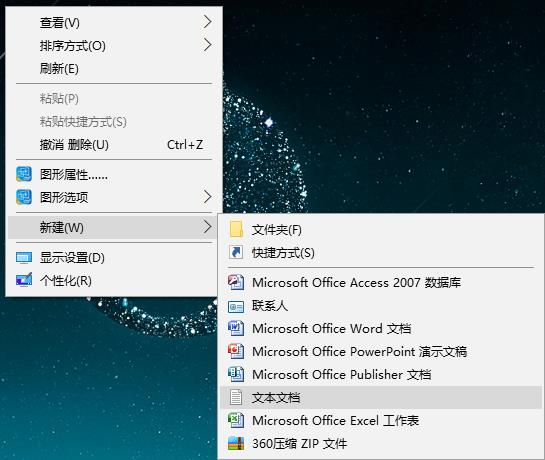Click the 360压缩 ZIP archive icon
Screen dimensions: 545x460
click(x=236, y=443)
